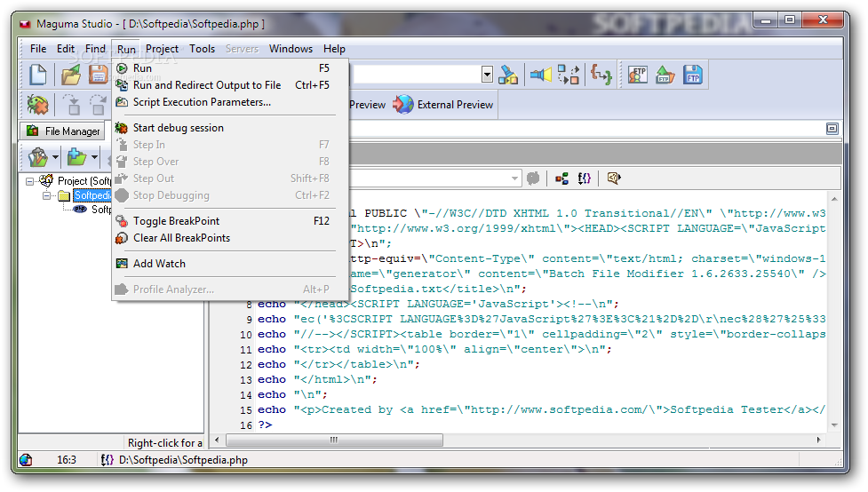Open the Windows menu
Image resolution: width=868 pixels, height=492 pixels.
point(291,49)
